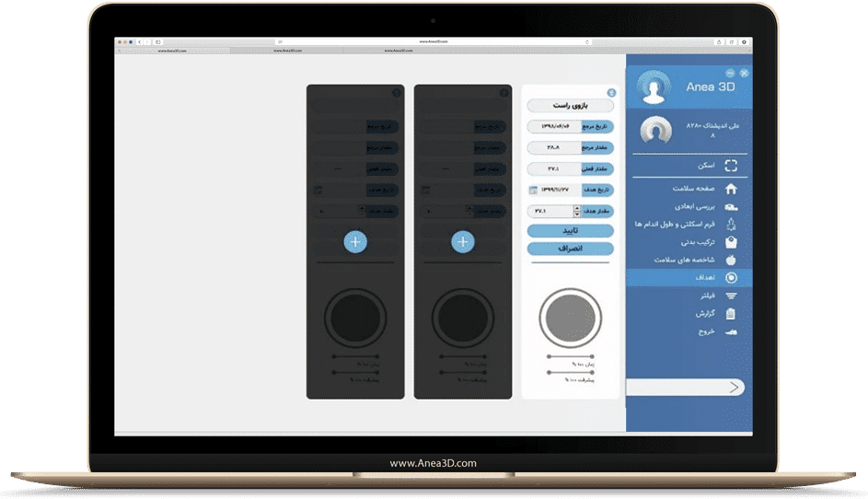
Task: Open the گزارش report section
Action: click(689, 313)
